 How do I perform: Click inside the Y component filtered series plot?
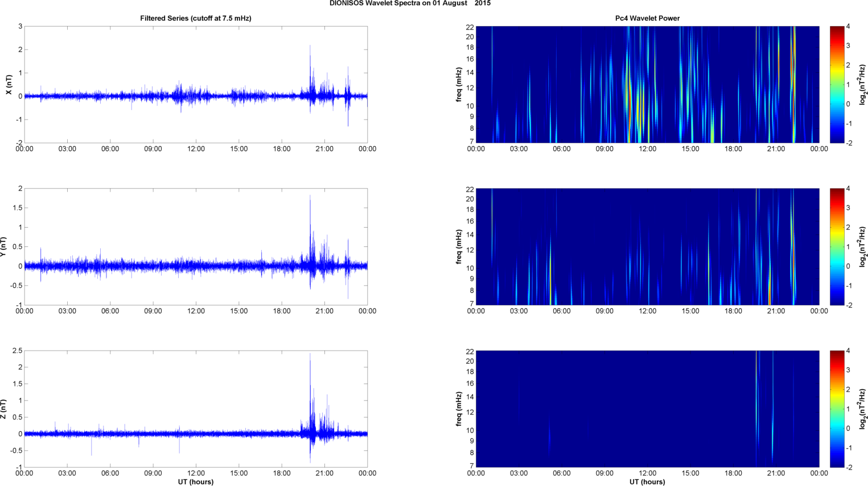(x=196, y=247)
